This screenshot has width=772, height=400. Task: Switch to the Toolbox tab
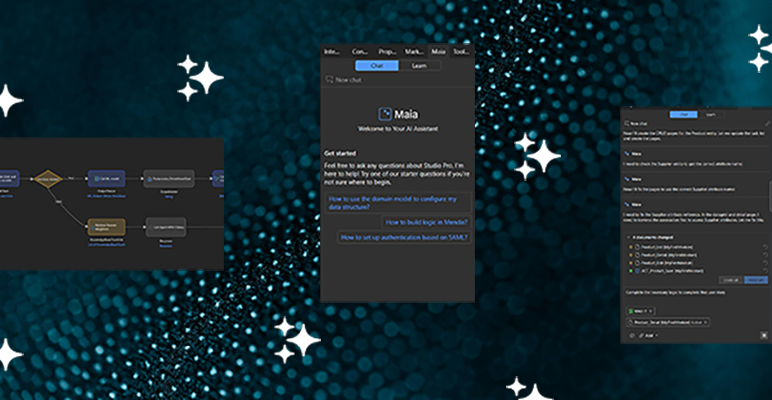click(460, 51)
